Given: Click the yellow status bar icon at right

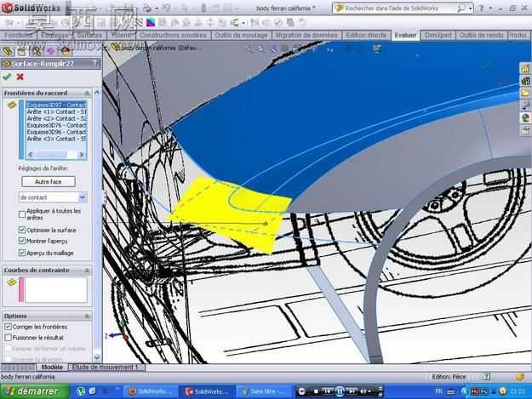Looking at the screenshot, I should coord(520,377).
